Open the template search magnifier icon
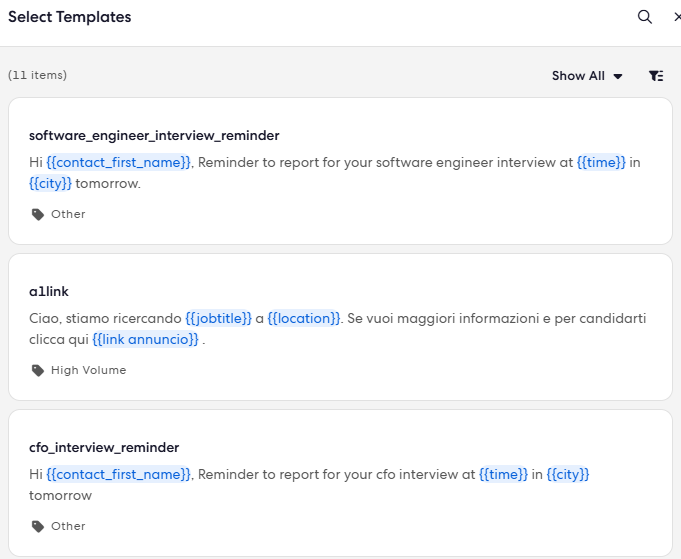This screenshot has height=559, width=681. pyautogui.click(x=645, y=17)
